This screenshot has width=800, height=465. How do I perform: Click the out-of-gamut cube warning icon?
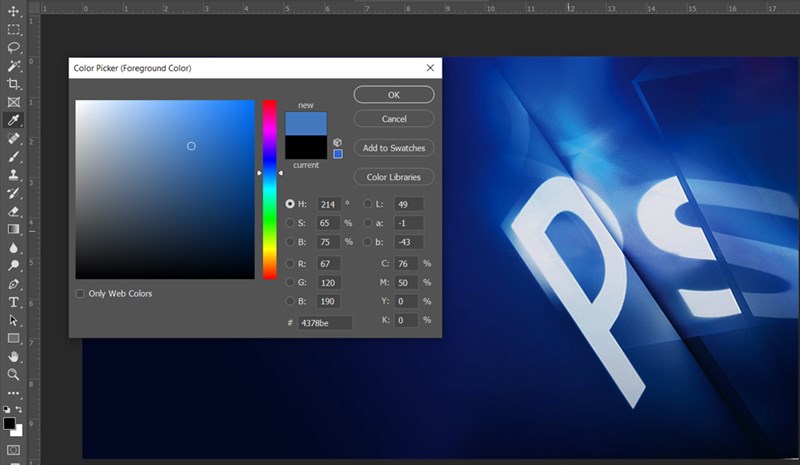(x=337, y=142)
